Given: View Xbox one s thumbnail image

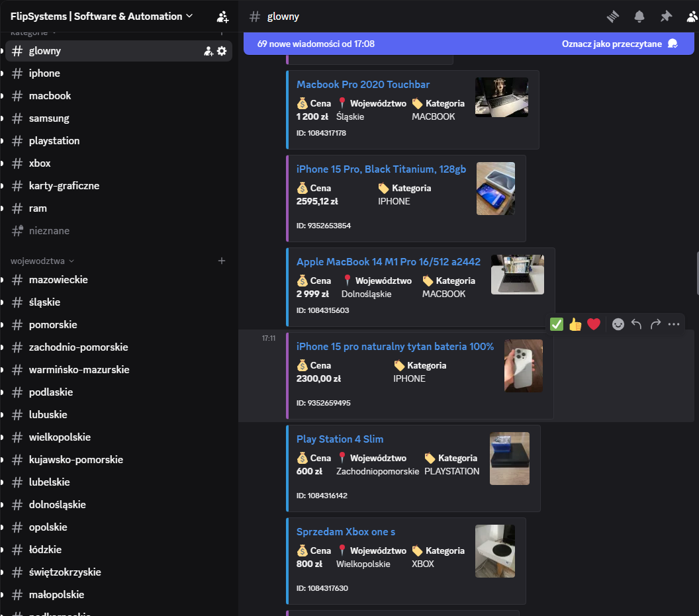Looking at the screenshot, I should (x=495, y=551).
